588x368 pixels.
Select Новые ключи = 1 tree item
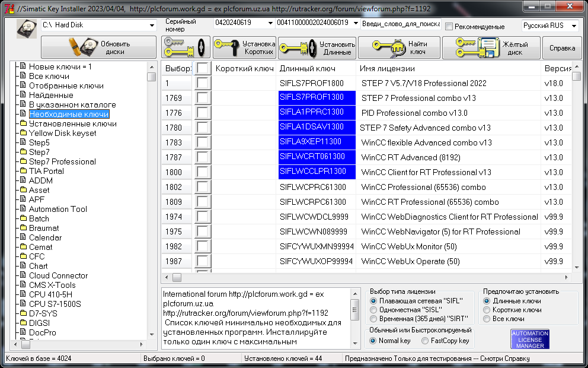tap(60, 67)
